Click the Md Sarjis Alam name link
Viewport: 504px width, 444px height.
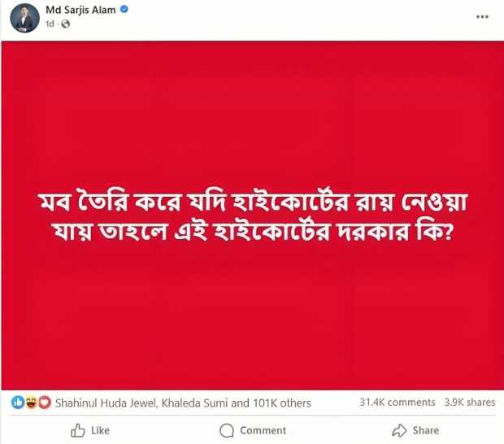pyautogui.click(x=80, y=10)
